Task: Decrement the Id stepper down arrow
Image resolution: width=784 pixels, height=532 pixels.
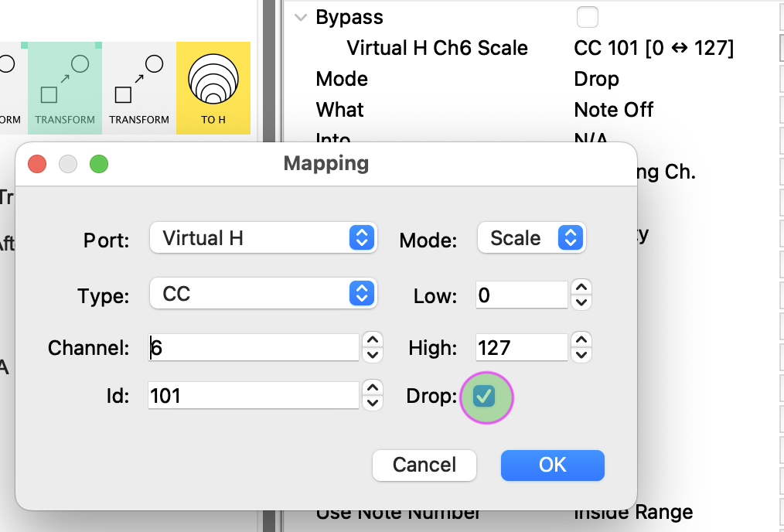Action: (373, 403)
